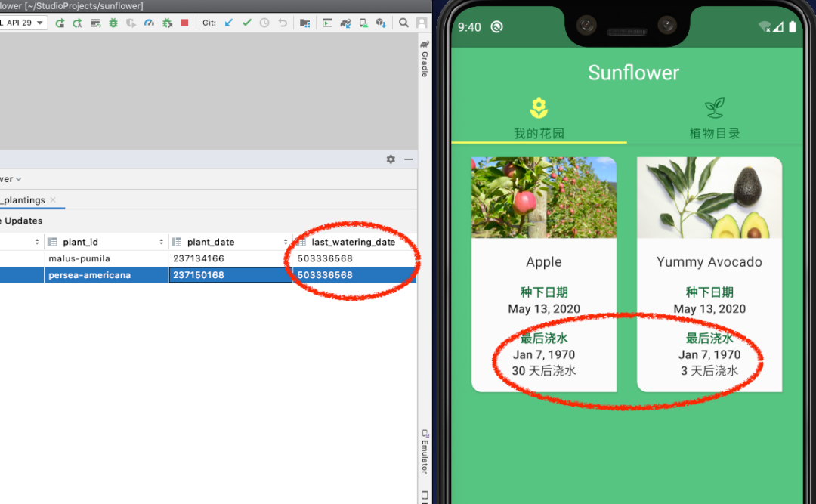Image resolution: width=816 pixels, height=504 pixels.
Task: Sort by last_watering_date column header
Action: point(355,242)
